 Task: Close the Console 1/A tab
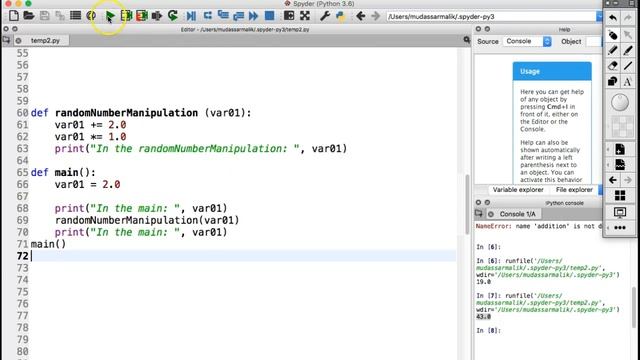tap(491, 214)
